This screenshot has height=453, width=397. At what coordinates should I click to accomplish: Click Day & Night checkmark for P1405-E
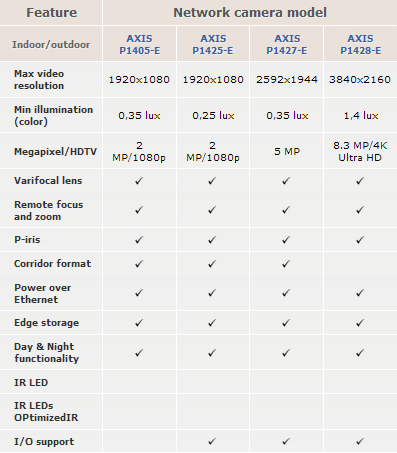[139, 353]
